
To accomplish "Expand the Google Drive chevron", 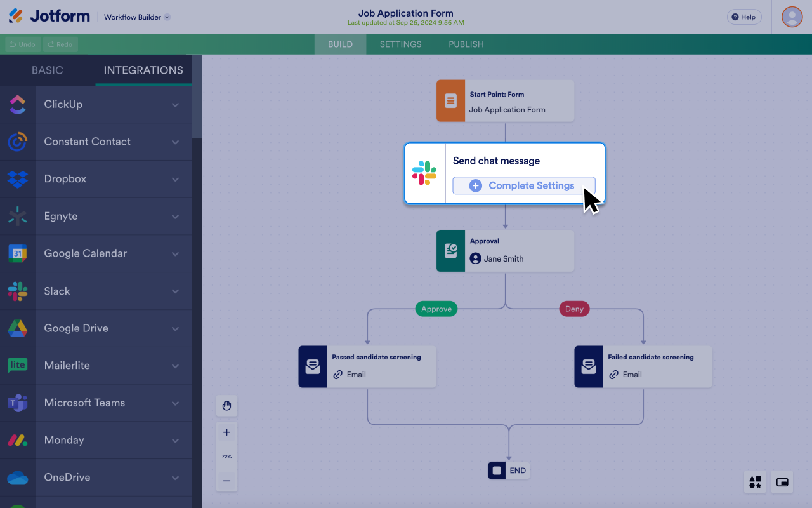I will [175, 329].
